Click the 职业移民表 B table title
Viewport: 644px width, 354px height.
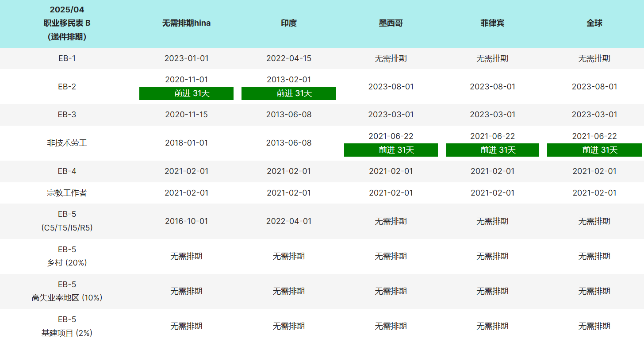pos(67,23)
